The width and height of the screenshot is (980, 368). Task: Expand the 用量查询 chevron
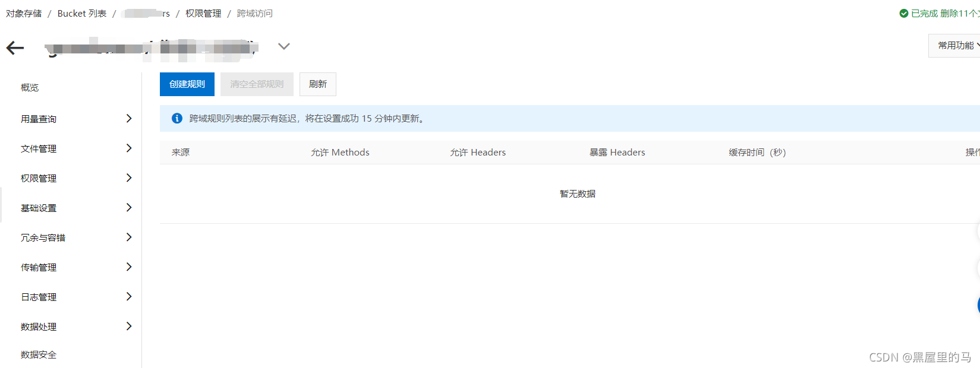129,119
